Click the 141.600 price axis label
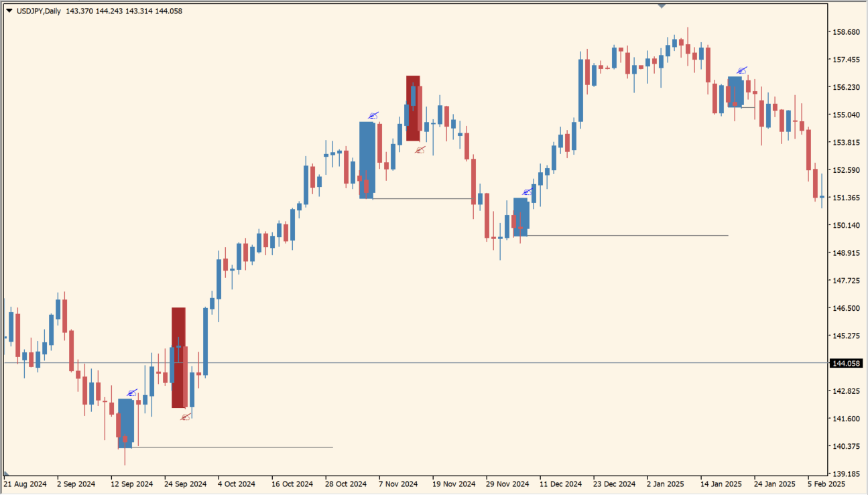Viewport: 868px width, 495px height. coord(846,419)
